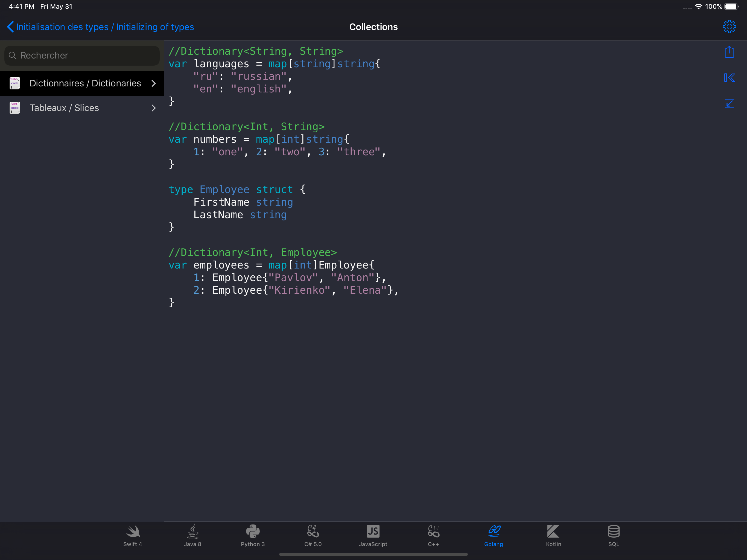The width and height of the screenshot is (747, 560).
Task: Choose the C# 5.0 tab icon
Action: [x=313, y=535]
